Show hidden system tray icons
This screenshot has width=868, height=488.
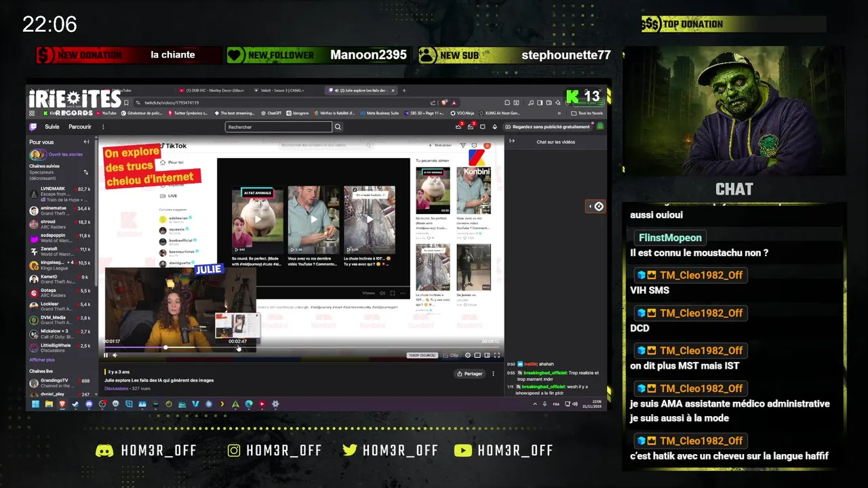[534, 404]
